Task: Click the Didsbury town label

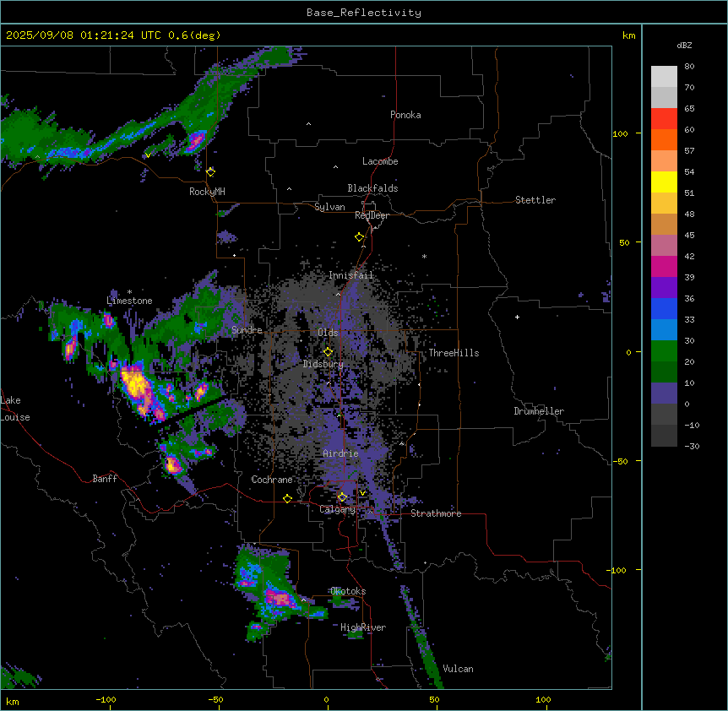Action: pos(323,364)
